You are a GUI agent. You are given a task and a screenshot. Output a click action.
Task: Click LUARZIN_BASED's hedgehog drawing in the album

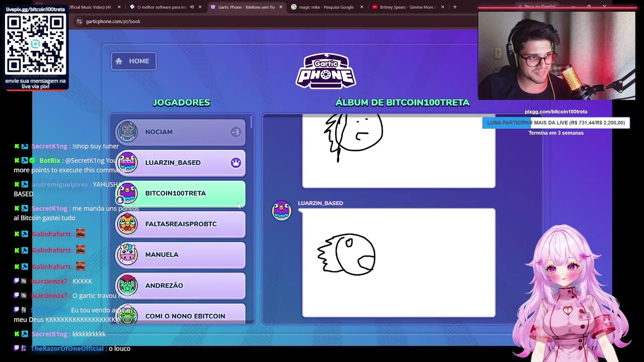tap(346, 254)
